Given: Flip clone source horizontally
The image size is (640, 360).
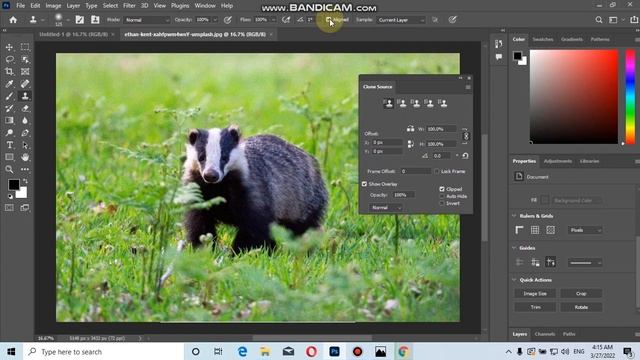Looking at the screenshot, I should [x=410, y=129].
